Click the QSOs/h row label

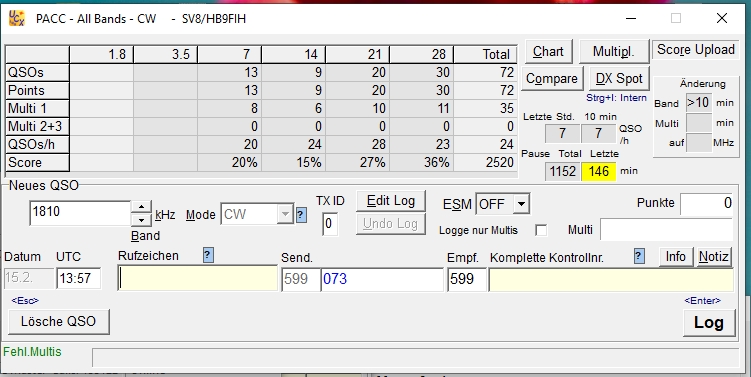coord(37,145)
